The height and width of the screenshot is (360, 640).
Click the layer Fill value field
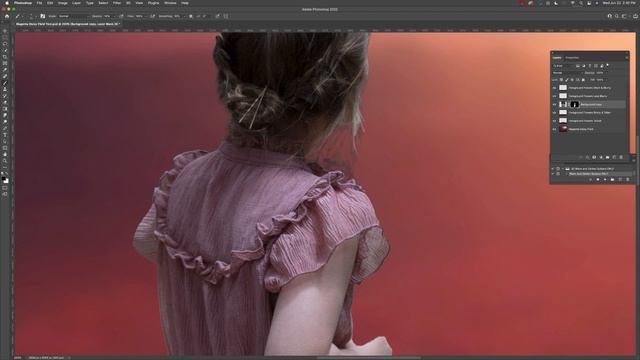click(600, 80)
